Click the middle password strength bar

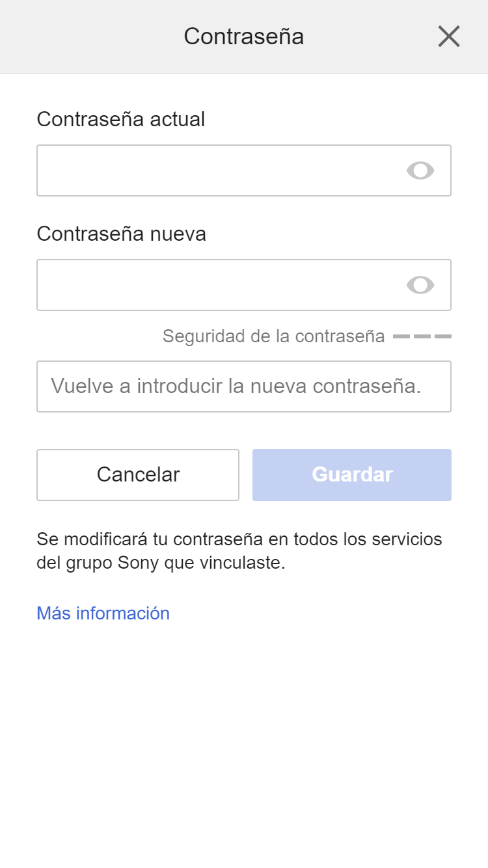[x=422, y=336]
